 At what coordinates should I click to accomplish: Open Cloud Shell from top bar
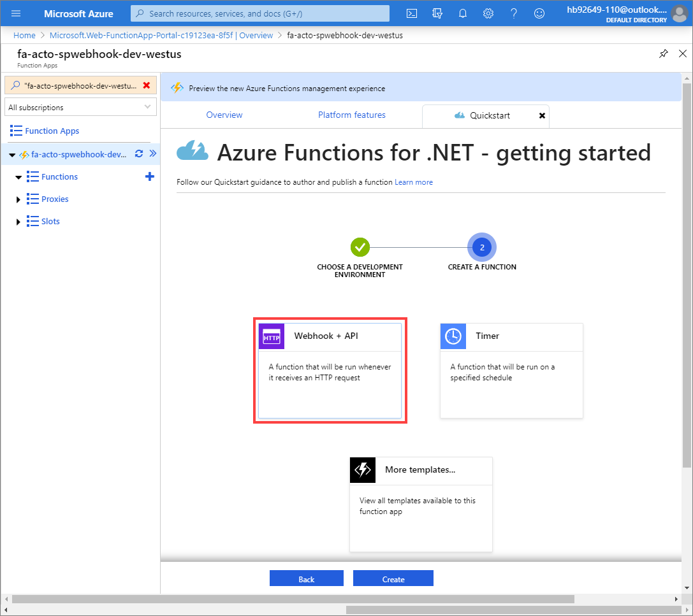pos(411,13)
